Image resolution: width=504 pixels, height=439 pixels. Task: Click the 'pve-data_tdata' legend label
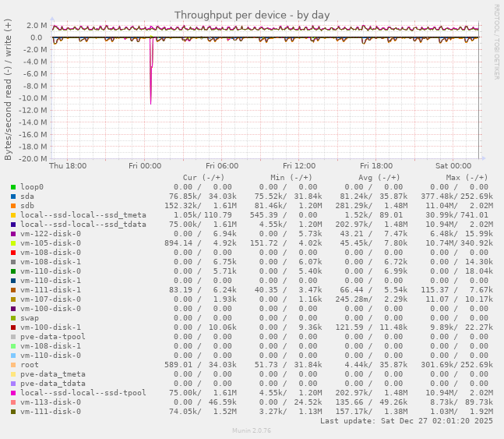coord(53,384)
